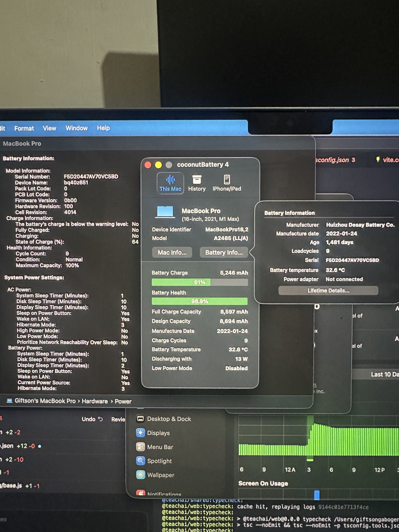Select Displays in System Settings sidebar

coord(153,433)
